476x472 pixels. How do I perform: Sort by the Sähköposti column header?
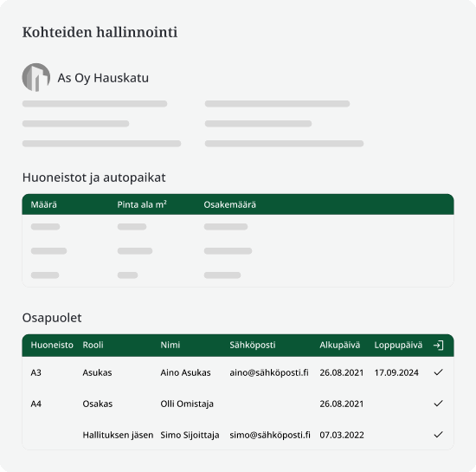click(253, 345)
